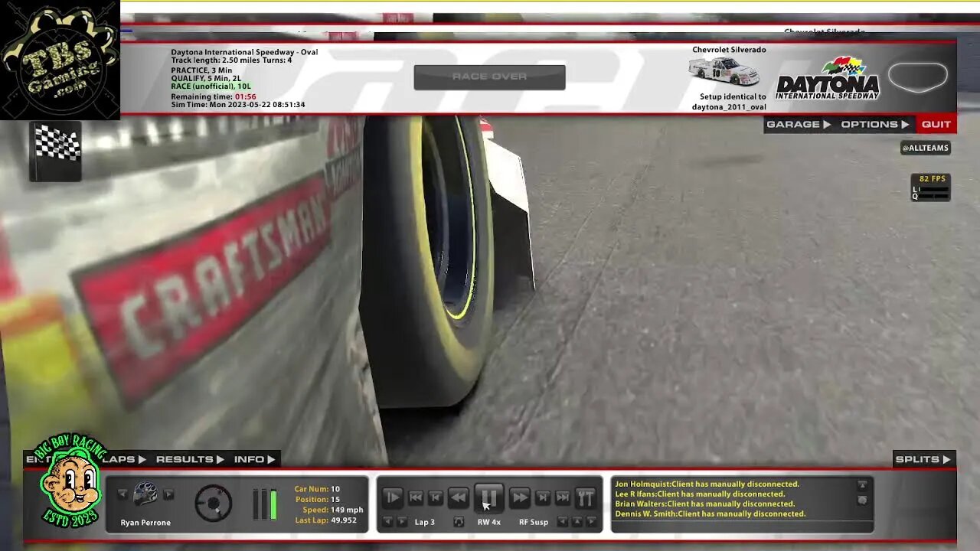980x551 pixels.
Task: Click the RACE (unofficial), 10L session line
Action: click(211, 86)
